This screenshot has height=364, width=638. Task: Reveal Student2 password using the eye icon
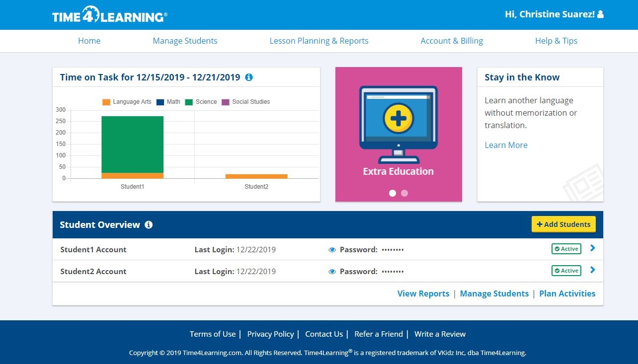pos(332,272)
